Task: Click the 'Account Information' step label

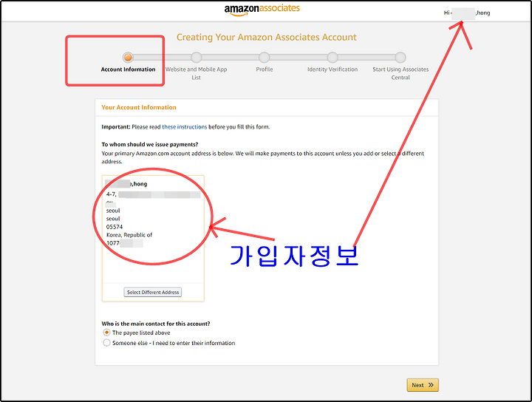Action: [128, 69]
